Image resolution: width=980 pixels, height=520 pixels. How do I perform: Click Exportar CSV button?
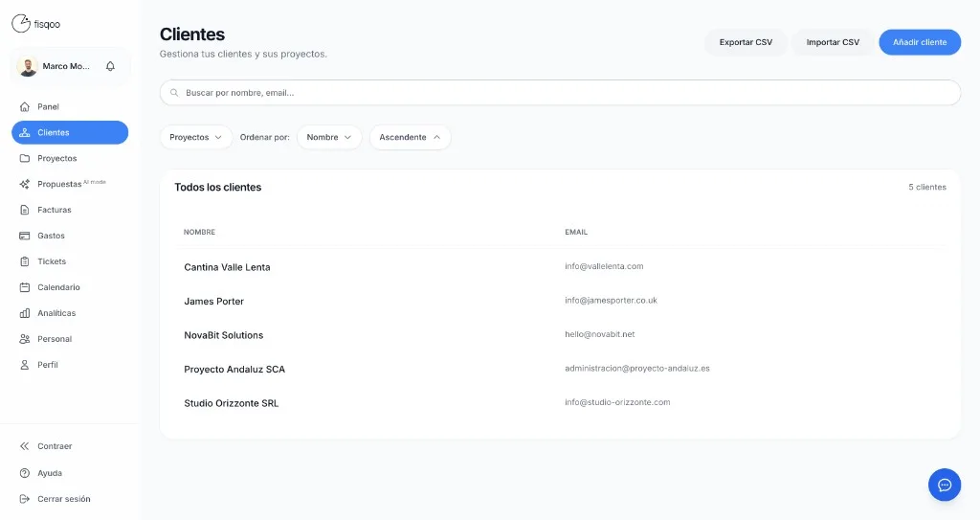click(x=746, y=42)
